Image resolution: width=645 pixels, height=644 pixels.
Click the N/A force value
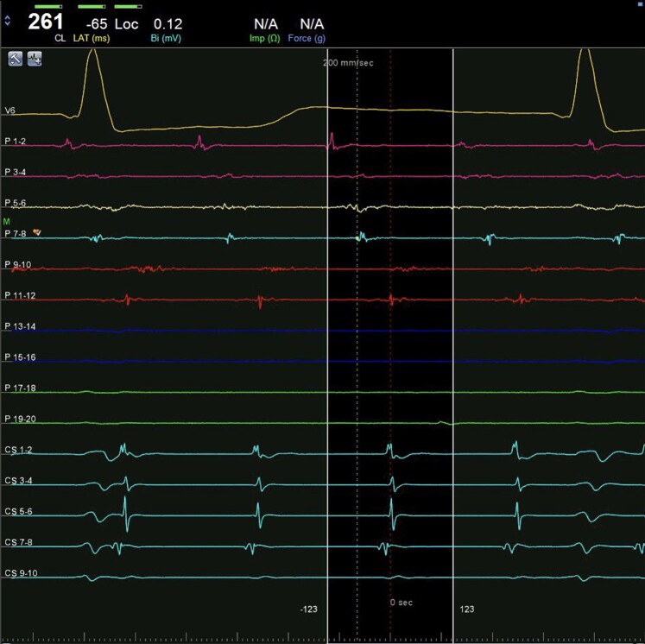click(x=312, y=24)
